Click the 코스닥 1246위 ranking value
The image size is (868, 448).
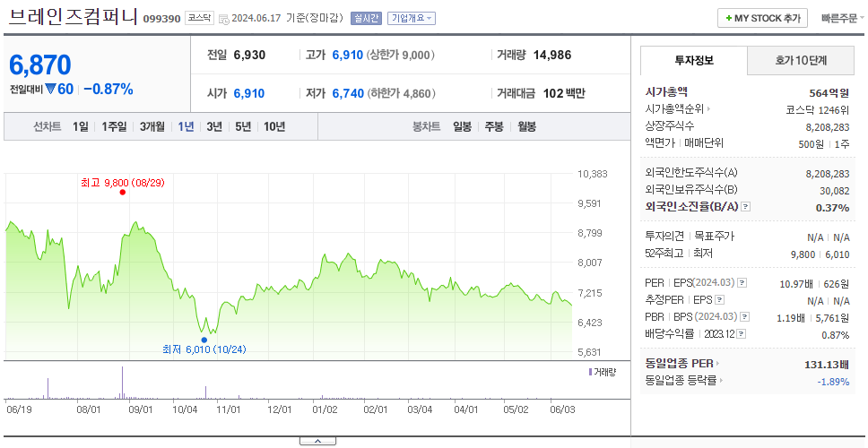coord(818,109)
